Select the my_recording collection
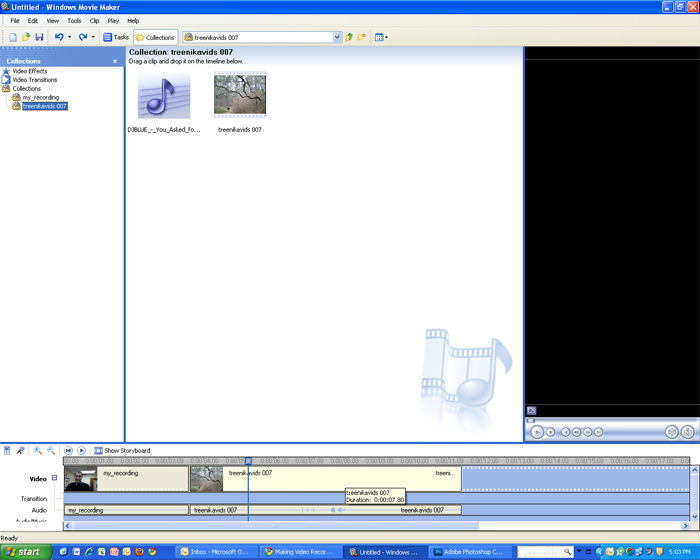This screenshot has height=560, width=700. [x=41, y=97]
